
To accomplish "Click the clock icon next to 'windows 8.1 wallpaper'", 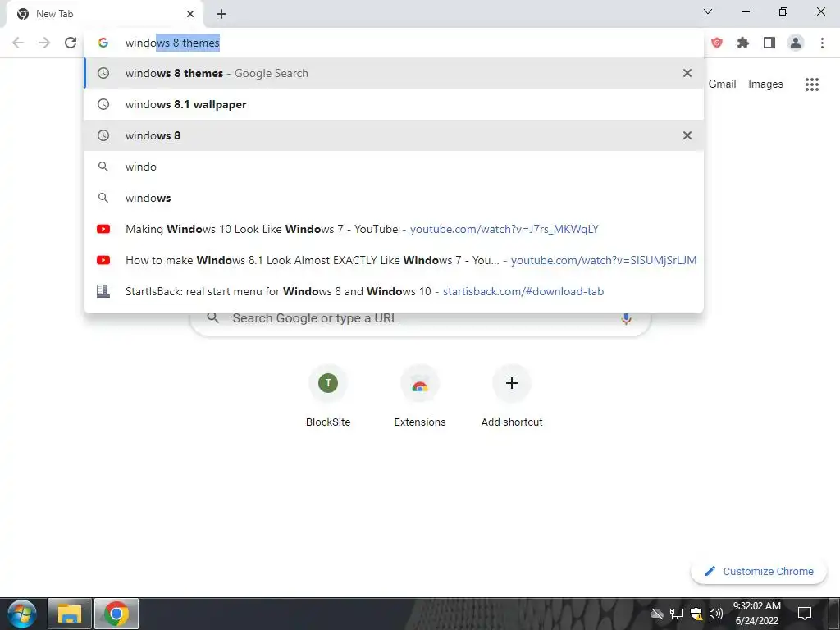I will (x=103, y=104).
